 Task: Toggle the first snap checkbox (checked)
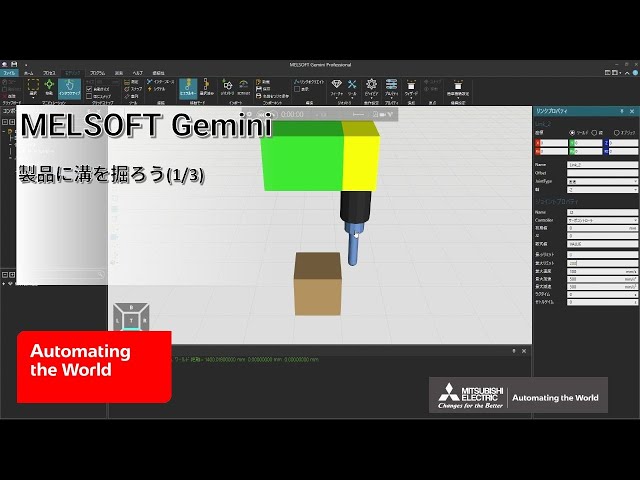tap(89, 89)
